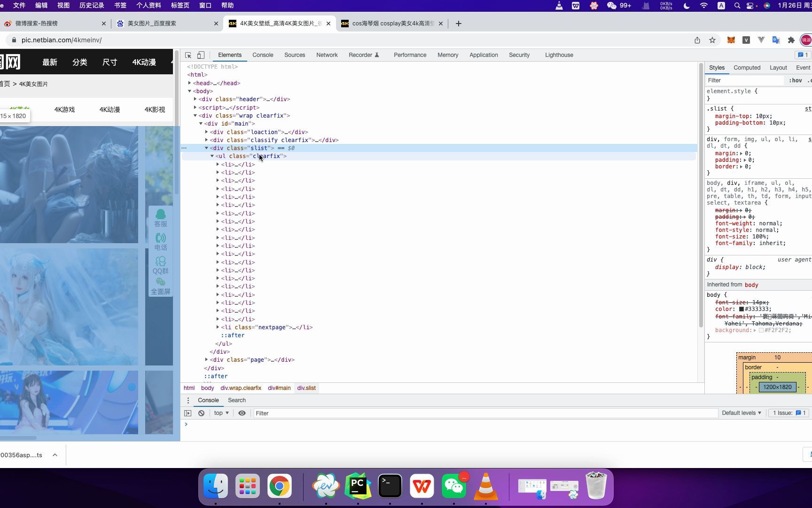Screen dimensions: 812x508
Task: Open a new browser tab
Action: pos(459,24)
